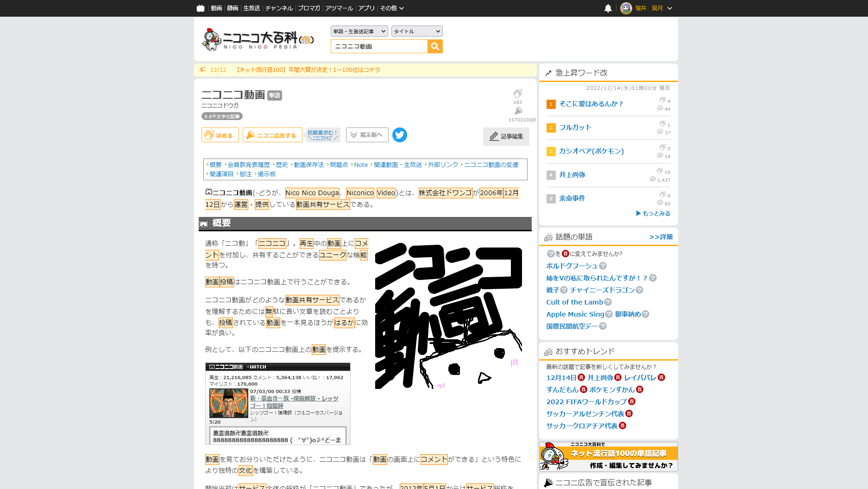Open trending word 井上尚弥

click(572, 175)
